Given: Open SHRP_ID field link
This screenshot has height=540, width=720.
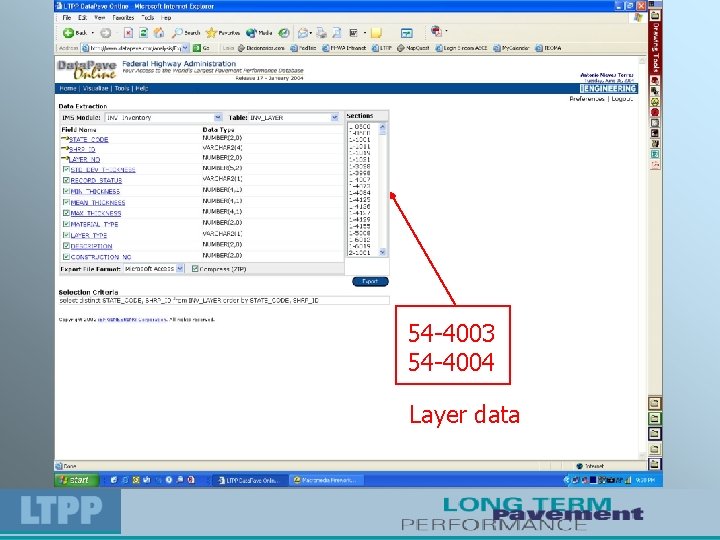Looking at the screenshot, I should (x=82, y=149).
